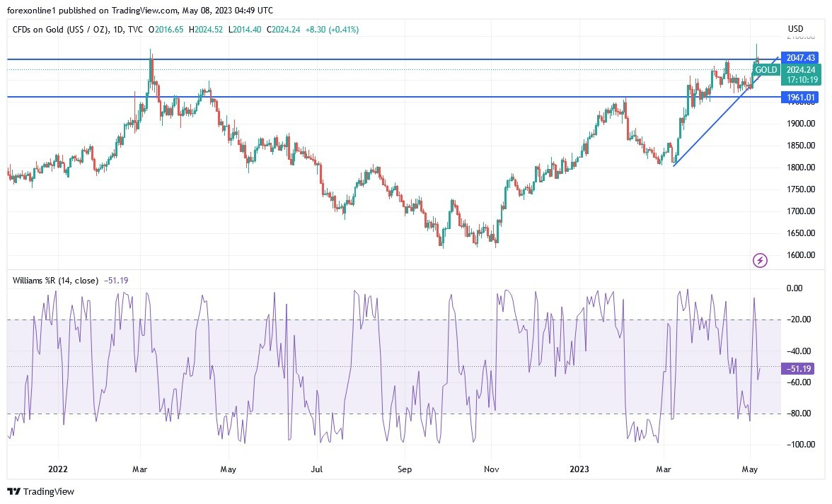Click the TradingView logo at bottom left
Screen dimensions: 832x504
pyautogui.click(x=39, y=491)
